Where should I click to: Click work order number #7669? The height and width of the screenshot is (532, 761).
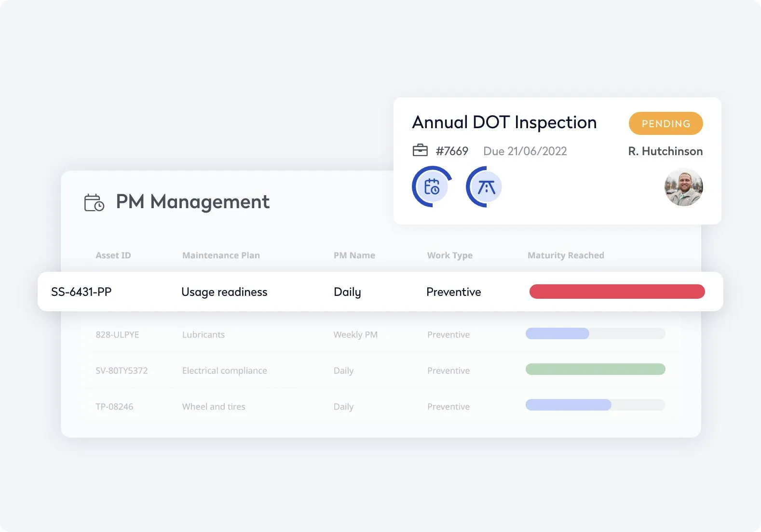452,151
